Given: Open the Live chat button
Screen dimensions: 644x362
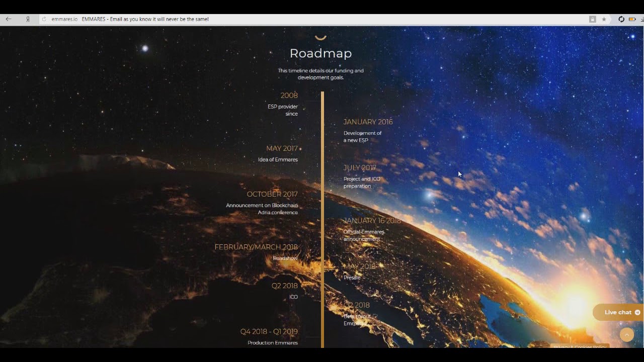Looking at the screenshot, I should point(618,312).
